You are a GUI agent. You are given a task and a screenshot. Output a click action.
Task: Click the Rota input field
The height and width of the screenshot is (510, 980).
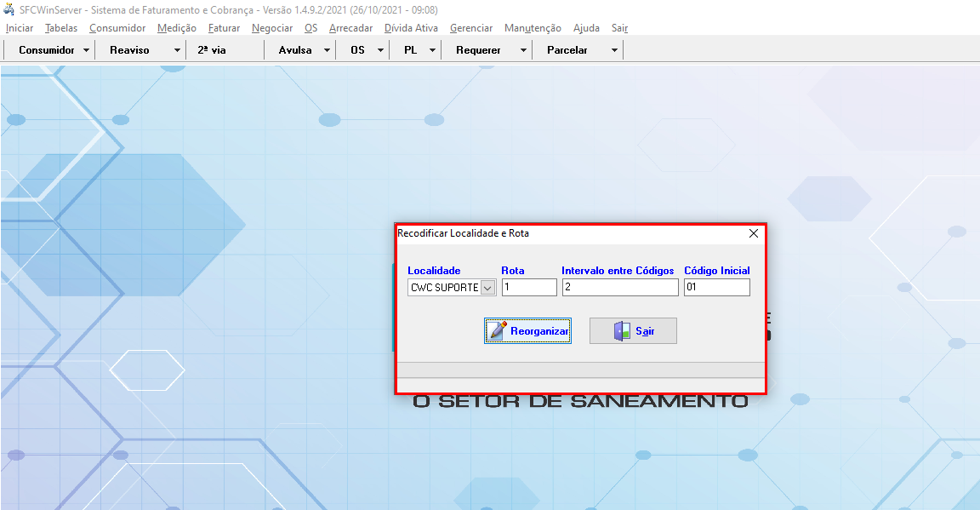[529, 288]
